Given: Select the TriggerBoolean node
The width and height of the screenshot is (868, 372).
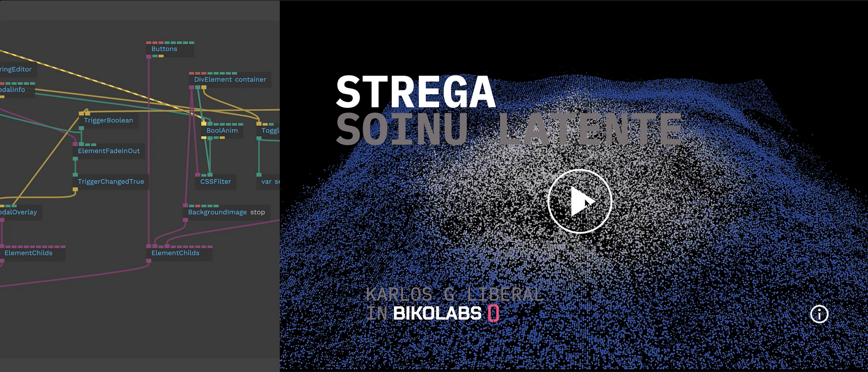Looking at the screenshot, I should pyautogui.click(x=108, y=120).
